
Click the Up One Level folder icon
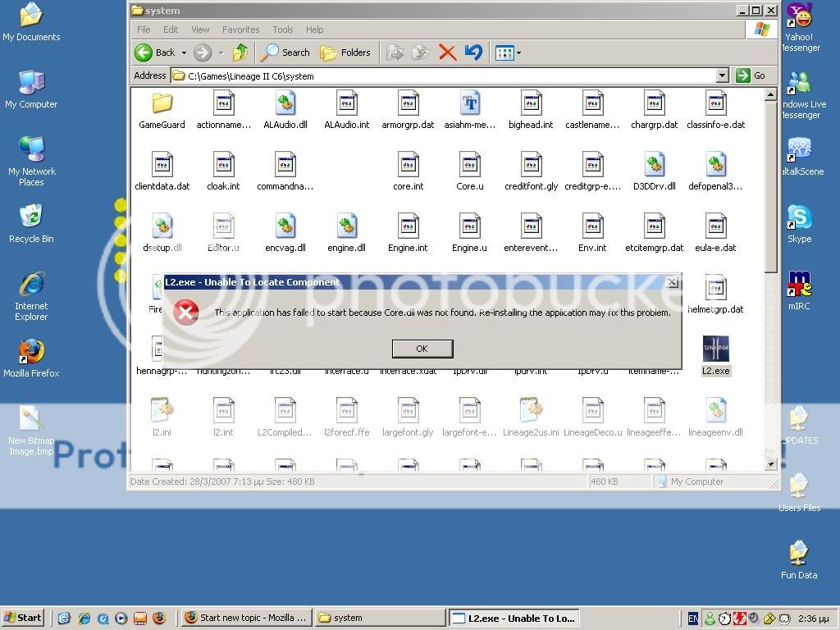coord(240,52)
